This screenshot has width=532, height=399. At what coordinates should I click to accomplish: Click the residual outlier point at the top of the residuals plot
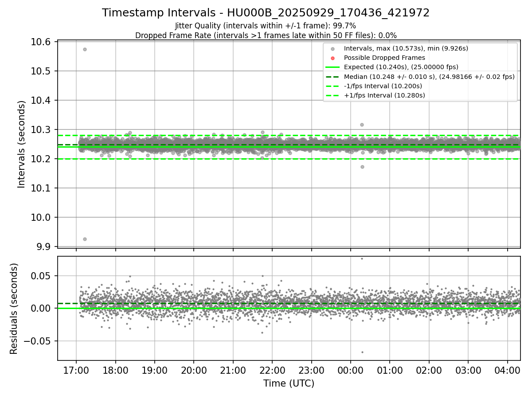[362, 258]
